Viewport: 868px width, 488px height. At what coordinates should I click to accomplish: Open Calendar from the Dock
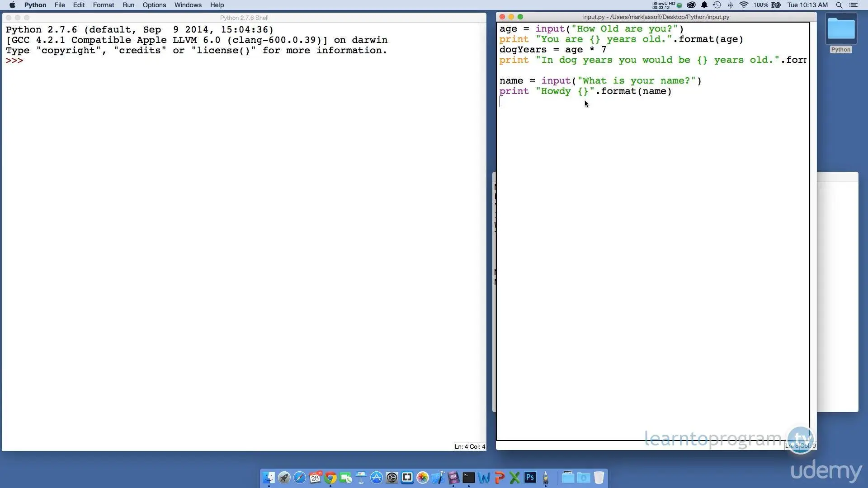click(315, 478)
